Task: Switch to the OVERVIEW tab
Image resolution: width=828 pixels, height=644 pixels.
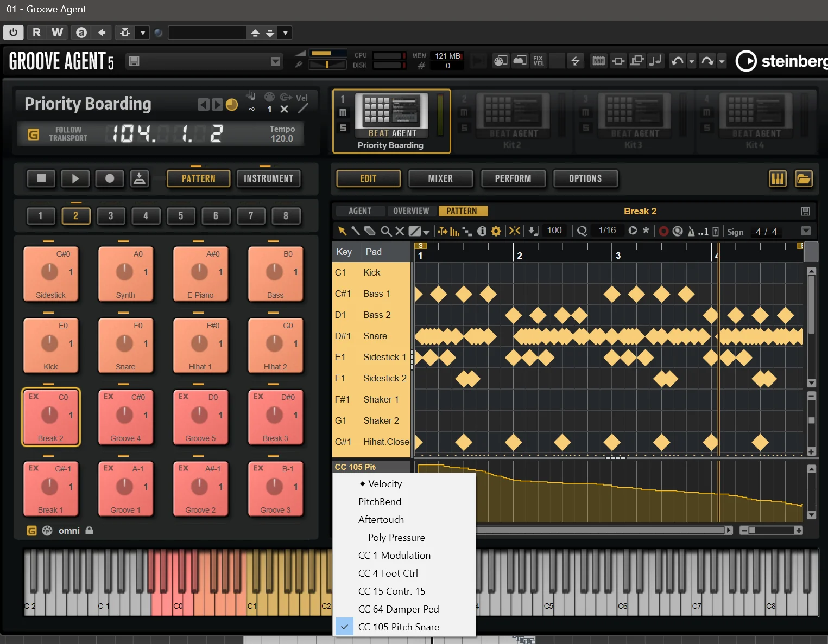Action: [411, 211]
